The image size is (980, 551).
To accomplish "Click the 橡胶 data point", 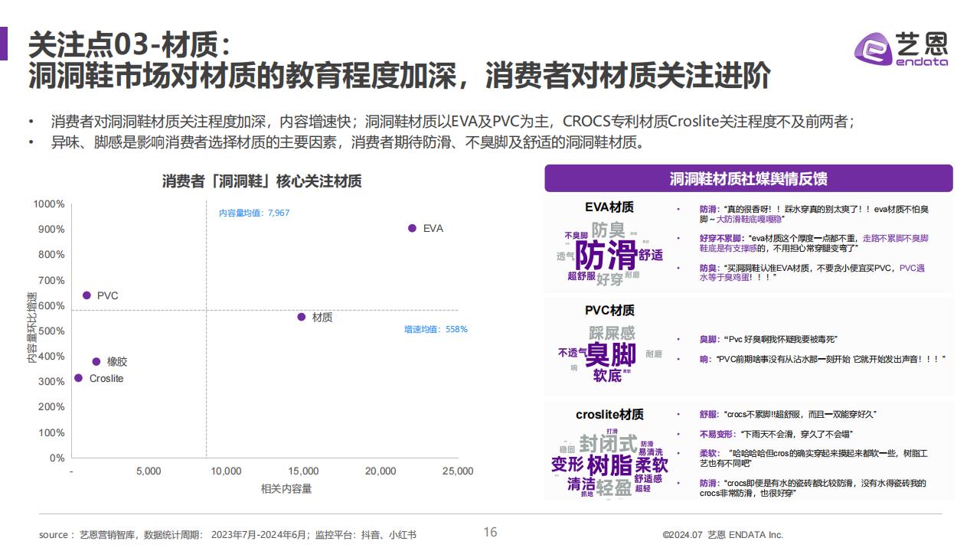I will (x=96, y=362).
